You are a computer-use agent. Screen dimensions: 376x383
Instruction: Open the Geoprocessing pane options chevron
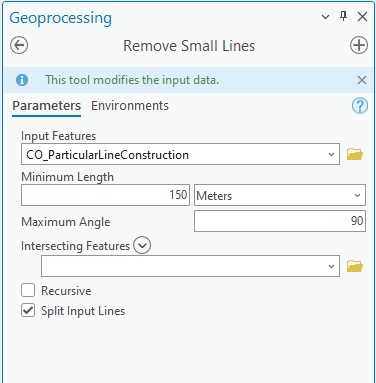point(325,17)
